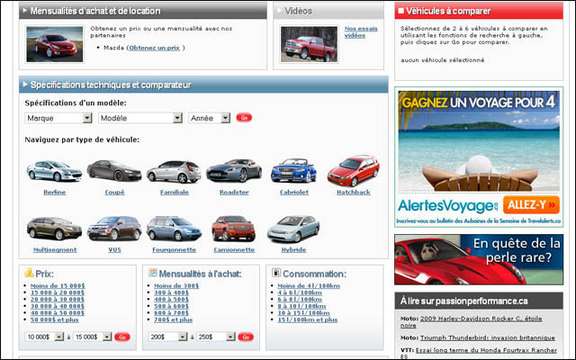Image resolution: width=576 pixels, height=360 pixels.
Task: Open the 10 000$ minimum price dropdown
Action: point(44,337)
